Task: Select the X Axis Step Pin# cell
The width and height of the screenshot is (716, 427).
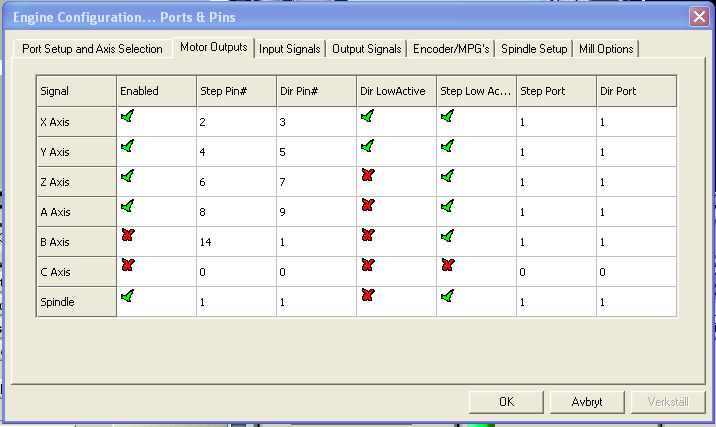Action: coord(236,122)
